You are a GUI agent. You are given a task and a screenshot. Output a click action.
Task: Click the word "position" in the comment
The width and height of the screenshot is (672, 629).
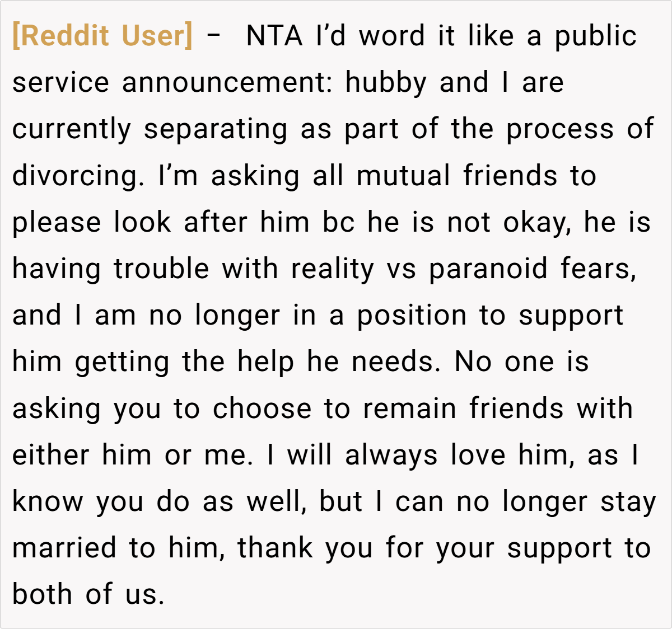(x=412, y=316)
